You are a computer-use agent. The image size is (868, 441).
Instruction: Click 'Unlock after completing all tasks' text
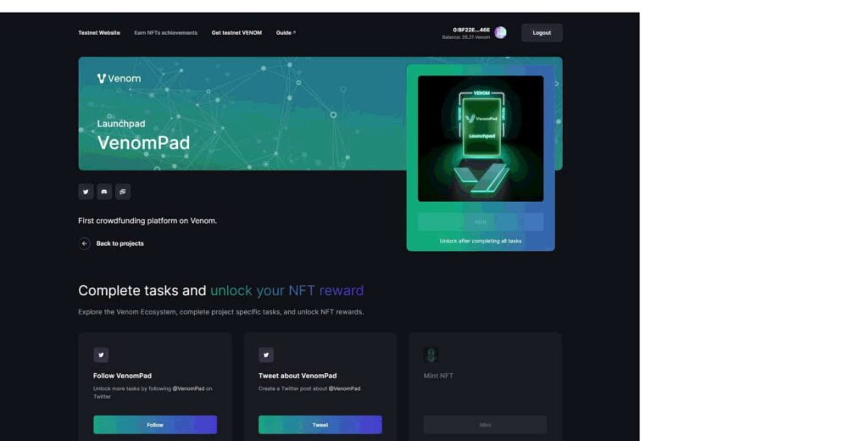pos(481,241)
